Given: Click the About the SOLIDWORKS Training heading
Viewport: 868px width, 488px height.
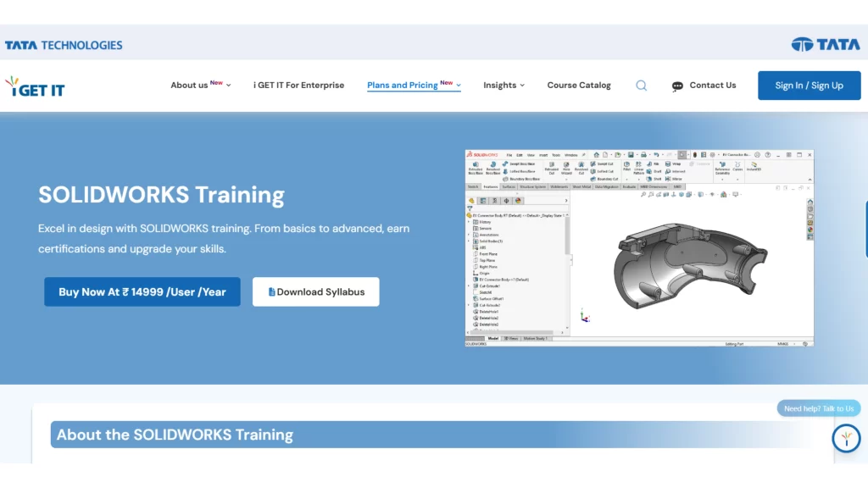Looking at the screenshot, I should point(175,435).
